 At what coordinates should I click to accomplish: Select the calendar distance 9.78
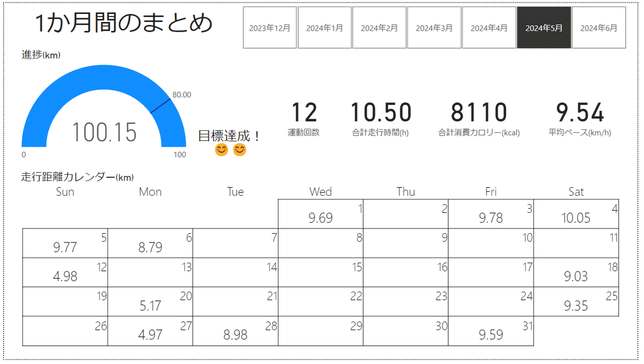[491, 218]
